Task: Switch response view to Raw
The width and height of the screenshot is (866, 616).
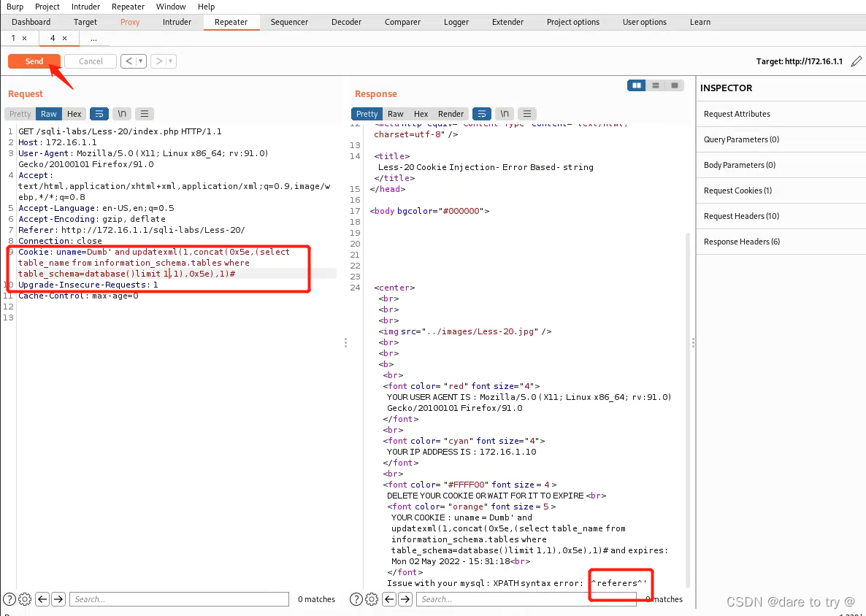Action: (x=396, y=114)
